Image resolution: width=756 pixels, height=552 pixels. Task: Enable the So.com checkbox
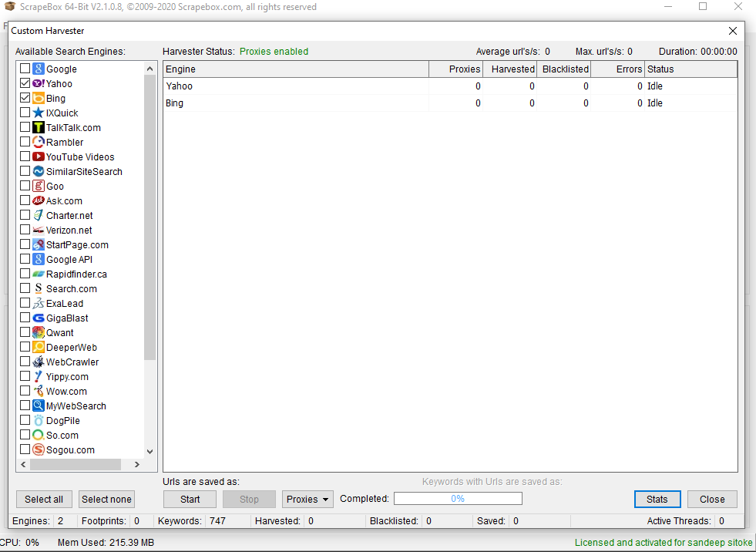[x=25, y=435]
